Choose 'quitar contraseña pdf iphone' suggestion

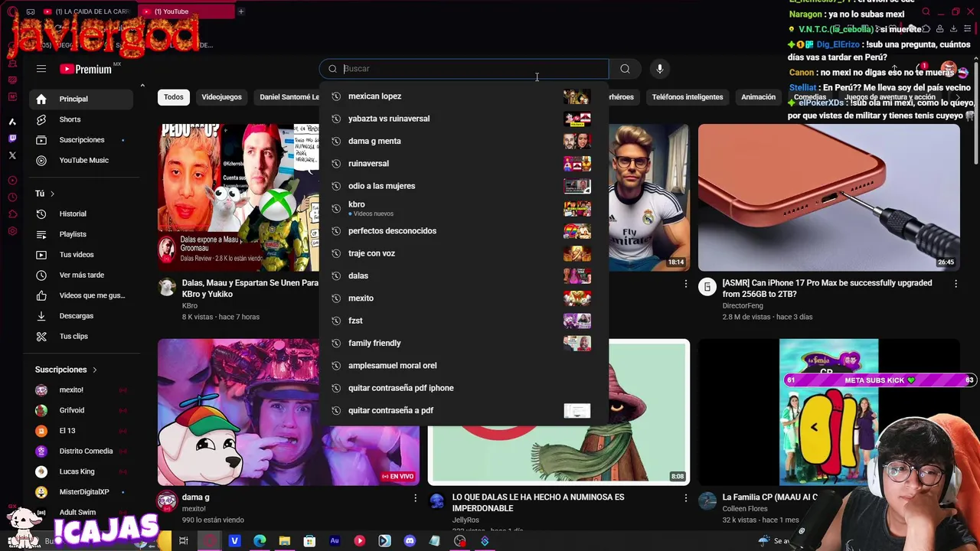click(464, 388)
